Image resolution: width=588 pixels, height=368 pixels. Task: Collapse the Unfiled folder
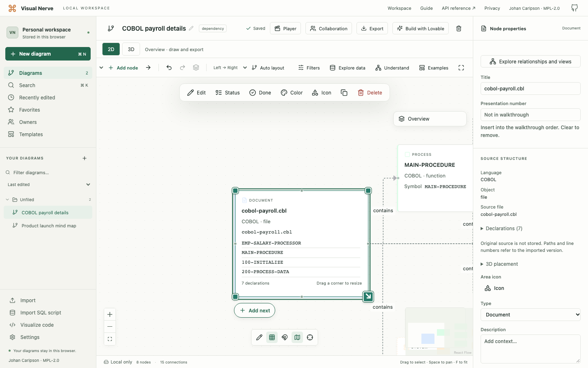(7, 200)
